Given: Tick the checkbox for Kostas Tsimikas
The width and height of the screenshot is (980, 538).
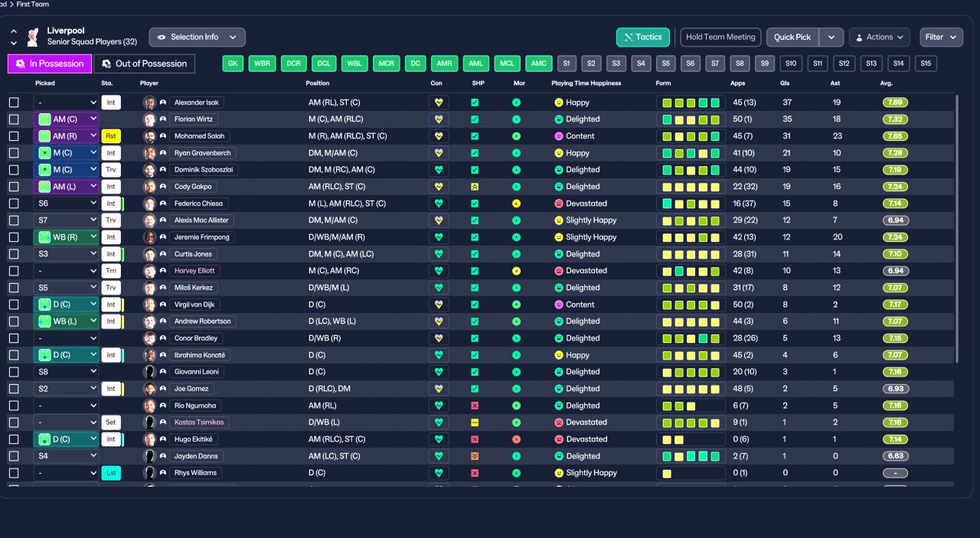Looking at the screenshot, I should coord(14,422).
